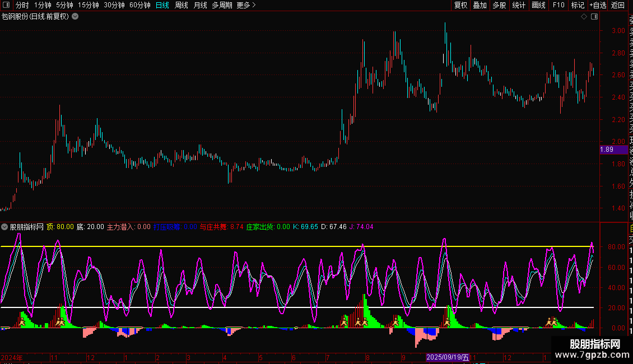This screenshot has height=364, width=633.
Task: Collapse the 股朋指标网 indicator panel arrow
Action: tap(4, 227)
